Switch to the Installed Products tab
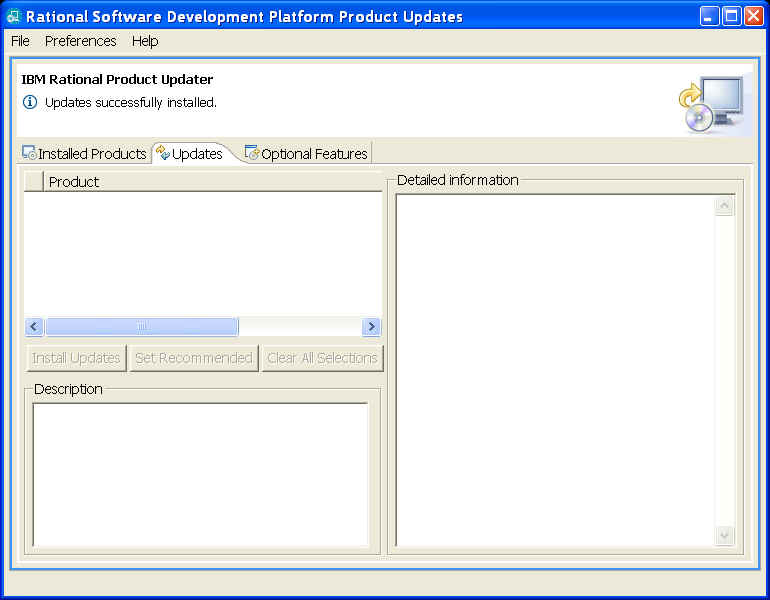This screenshot has height=600, width=770. pyautogui.click(x=84, y=154)
